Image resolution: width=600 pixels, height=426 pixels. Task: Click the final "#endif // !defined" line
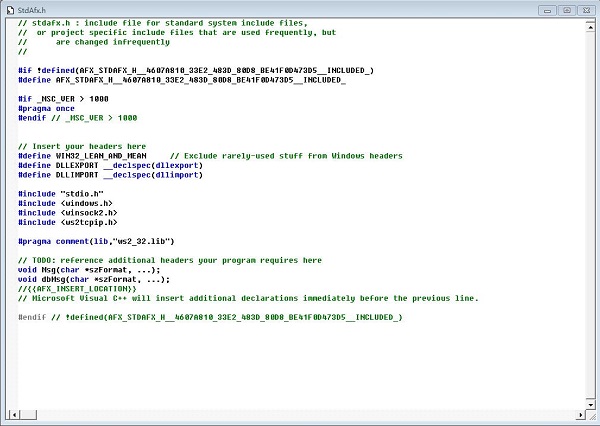coord(210,317)
